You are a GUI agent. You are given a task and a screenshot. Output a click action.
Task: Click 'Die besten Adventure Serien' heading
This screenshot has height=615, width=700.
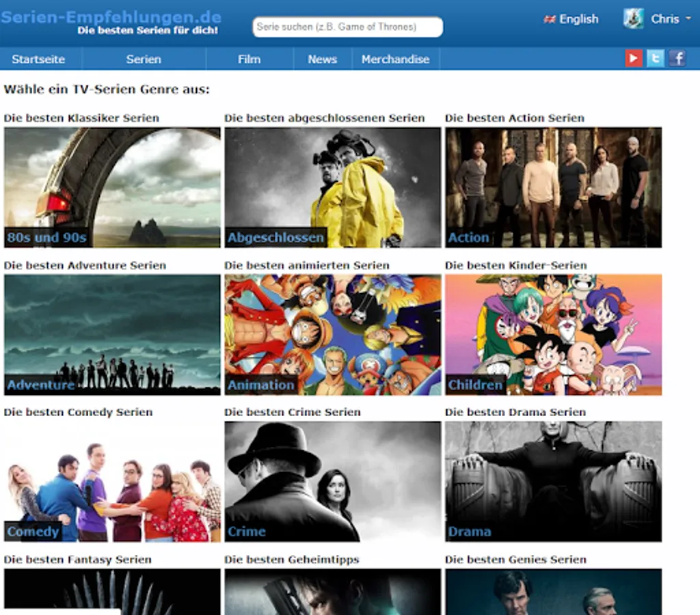[85, 265]
